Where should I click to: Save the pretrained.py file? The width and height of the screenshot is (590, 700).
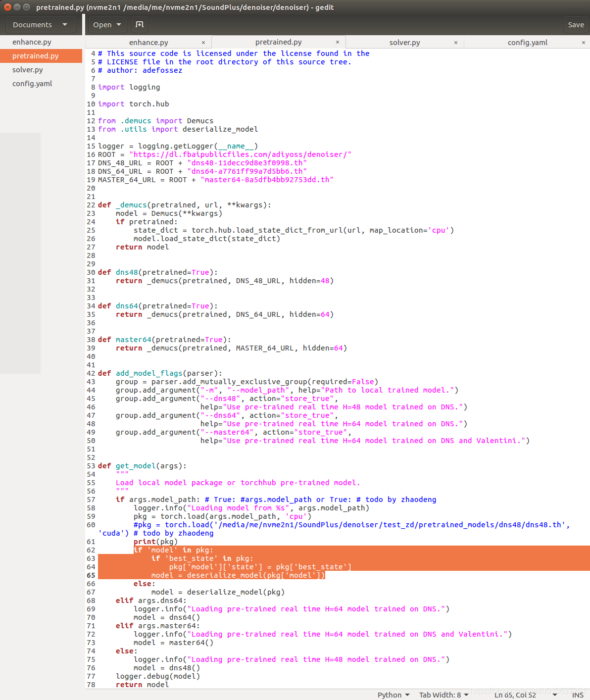576,24
